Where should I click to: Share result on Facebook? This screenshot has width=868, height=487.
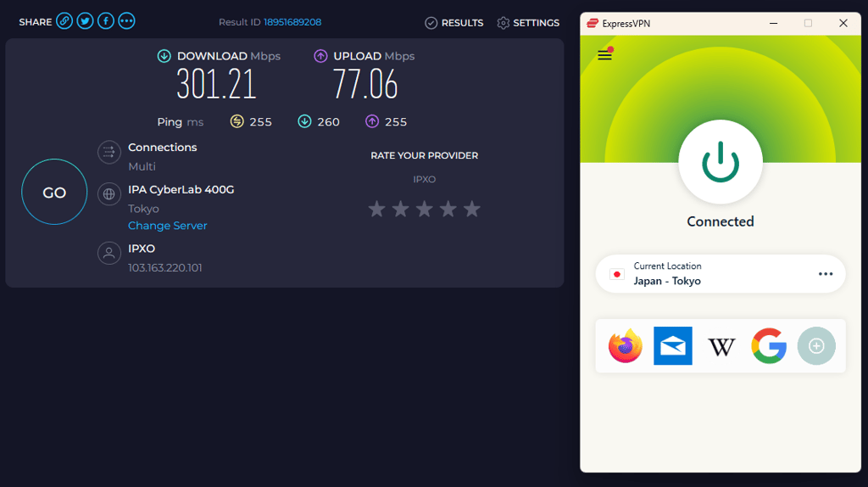tap(106, 21)
